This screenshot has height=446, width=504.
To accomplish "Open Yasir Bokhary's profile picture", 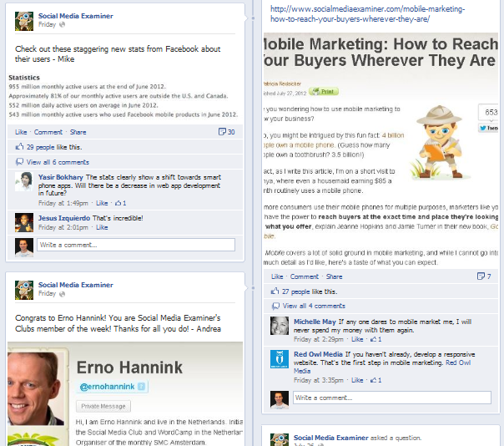I will point(24,182).
